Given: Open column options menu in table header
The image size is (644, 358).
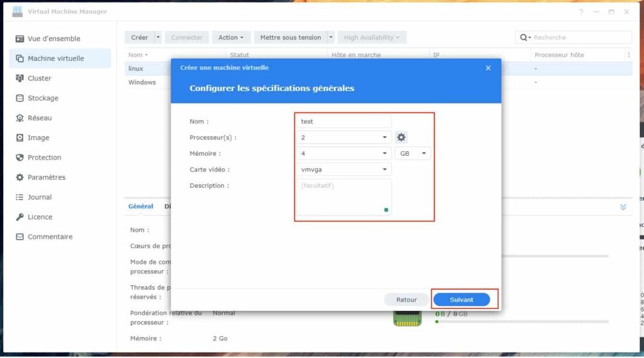Looking at the screenshot, I should click(x=628, y=55).
